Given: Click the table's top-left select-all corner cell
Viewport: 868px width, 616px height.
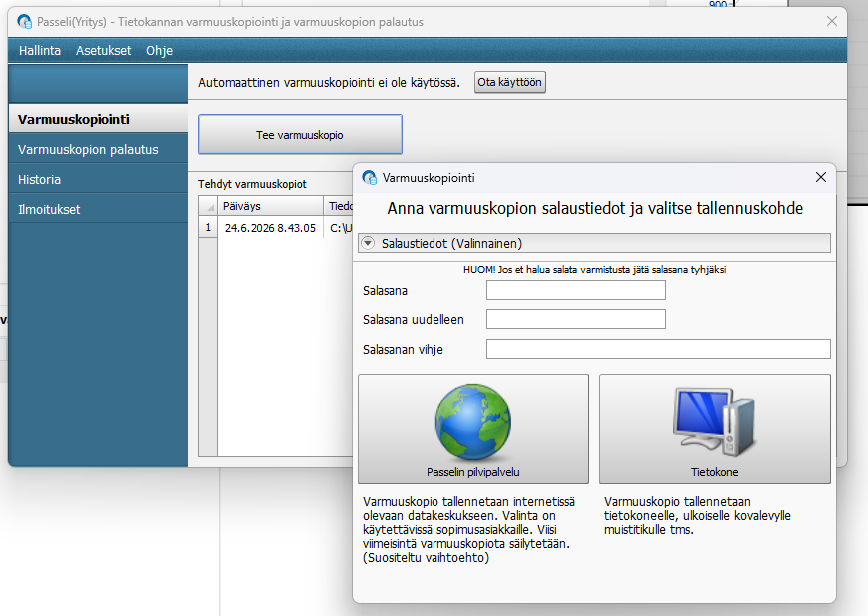Looking at the screenshot, I should [x=208, y=206].
